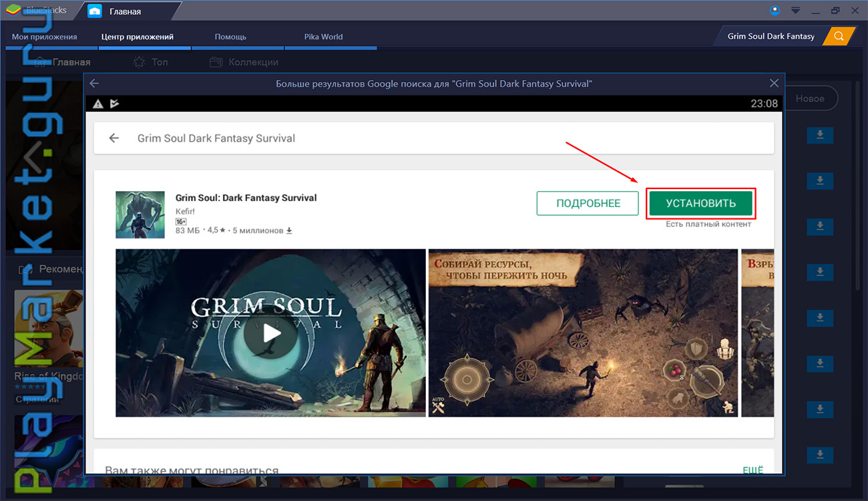
Task: Click the ПОДРОБНЕЕ details button
Action: [588, 204]
